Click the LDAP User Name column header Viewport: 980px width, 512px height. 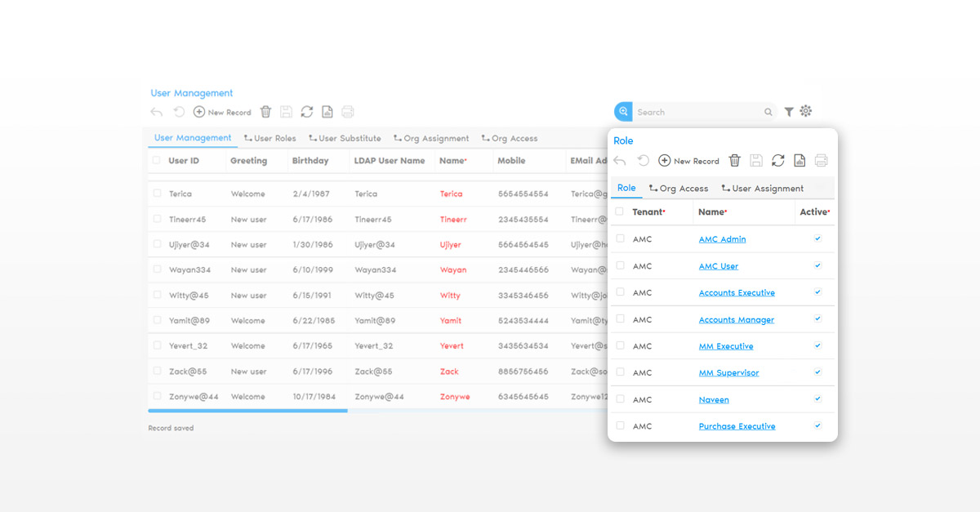click(390, 161)
